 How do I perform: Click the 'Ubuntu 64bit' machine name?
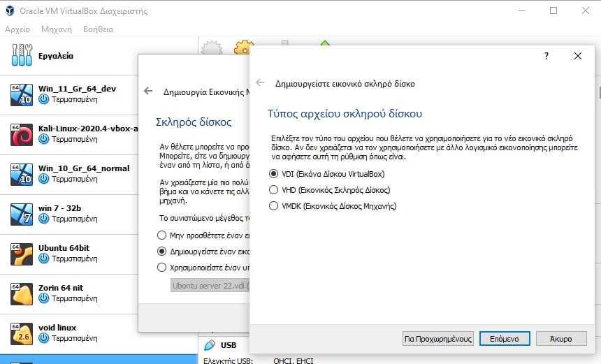(x=64, y=248)
